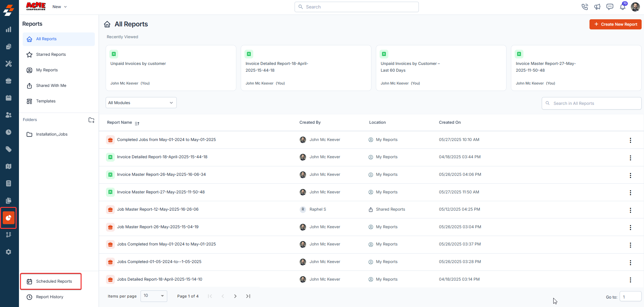Open the documents copy icon in left rail

coord(8,200)
